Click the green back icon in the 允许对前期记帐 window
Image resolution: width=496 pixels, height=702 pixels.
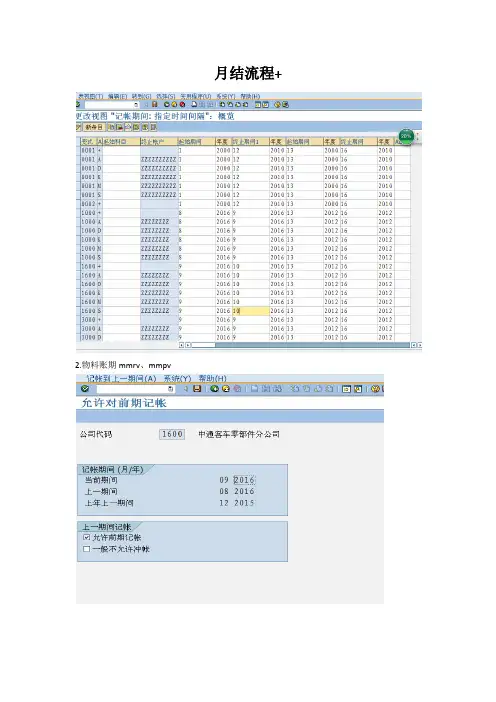(214, 389)
